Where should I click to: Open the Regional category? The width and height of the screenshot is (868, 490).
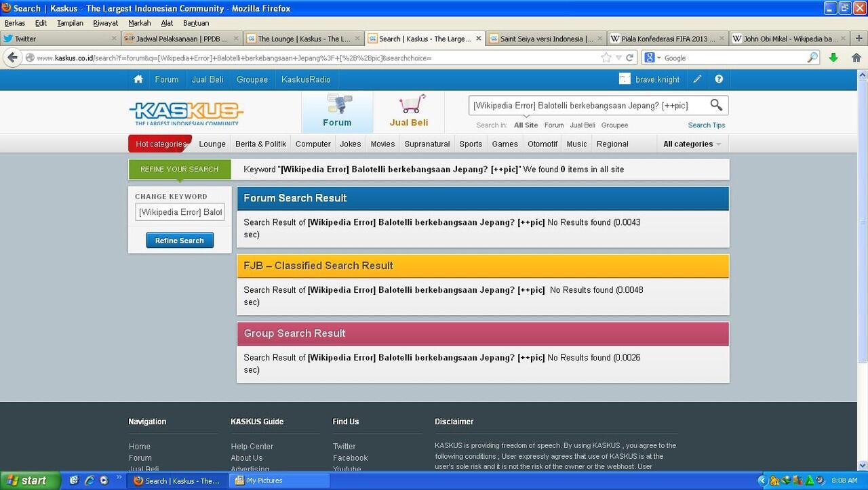point(612,144)
